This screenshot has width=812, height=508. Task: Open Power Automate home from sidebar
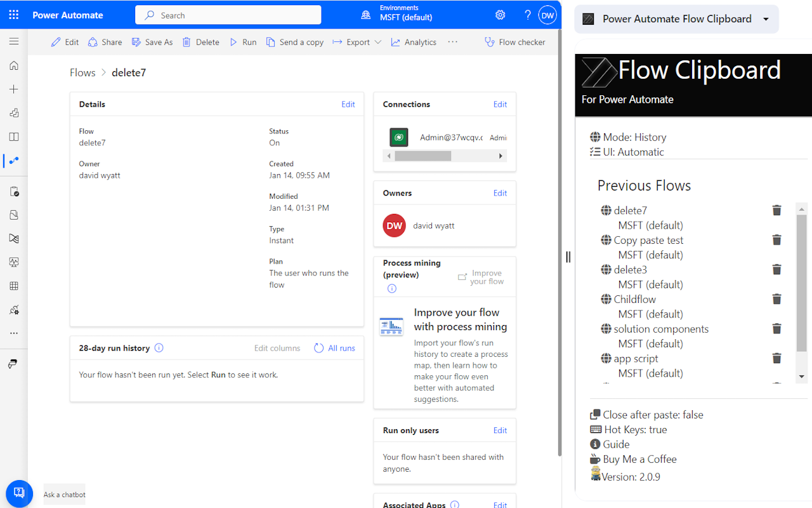click(x=13, y=65)
